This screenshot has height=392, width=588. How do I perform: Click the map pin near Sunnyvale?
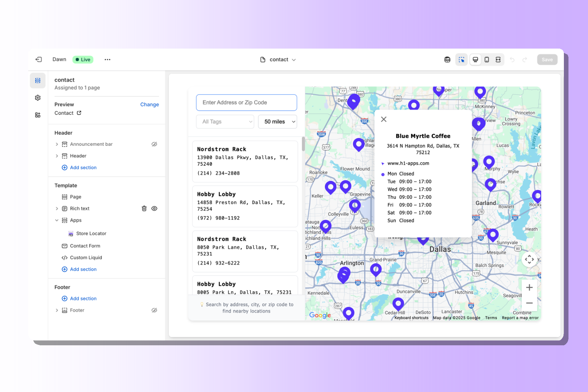click(493, 235)
